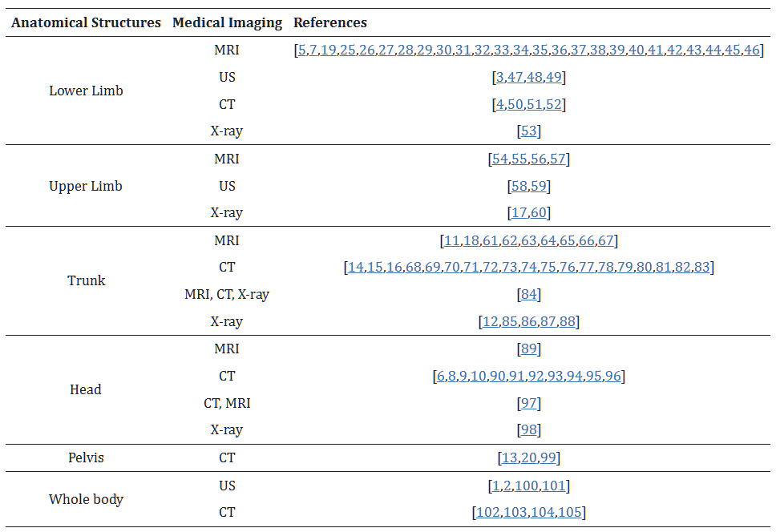
Task: Click the Medical Imaging column header
Action: [x=228, y=23]
